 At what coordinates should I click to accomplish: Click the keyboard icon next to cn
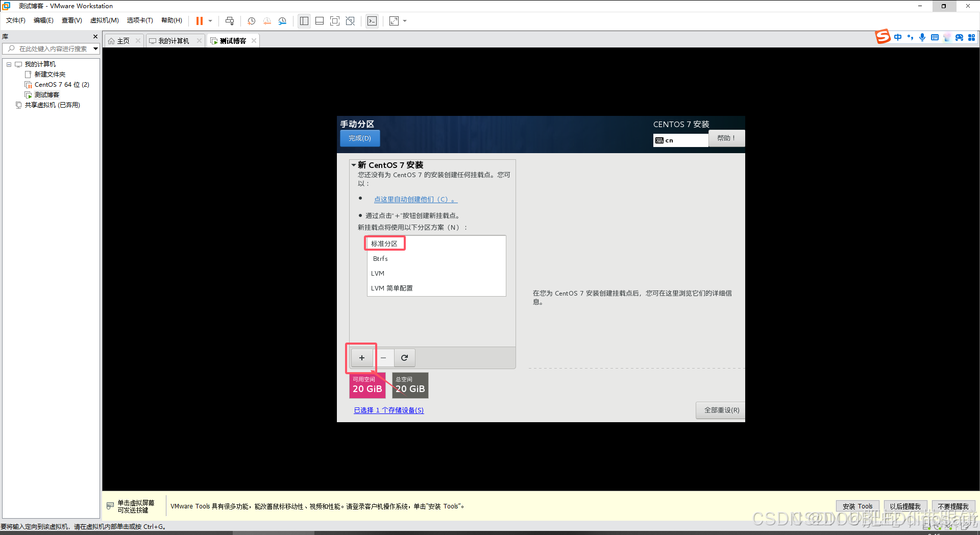point(659,140)
